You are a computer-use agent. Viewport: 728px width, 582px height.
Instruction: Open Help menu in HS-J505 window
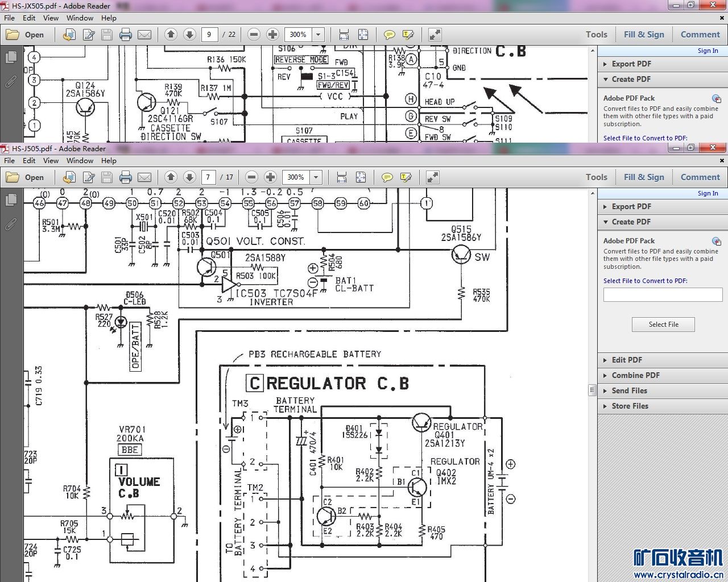coord(109,160)
